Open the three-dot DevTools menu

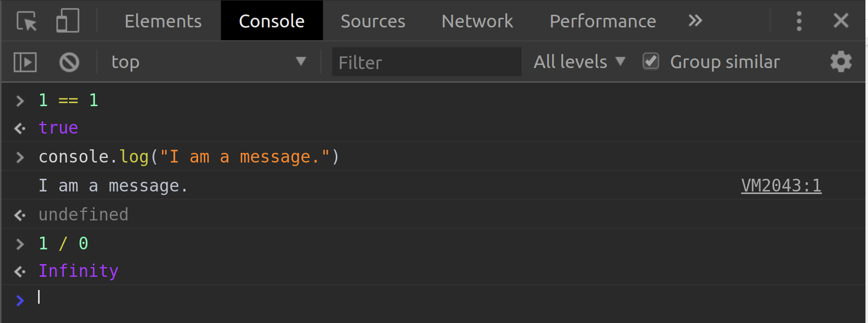coord(799,21)
